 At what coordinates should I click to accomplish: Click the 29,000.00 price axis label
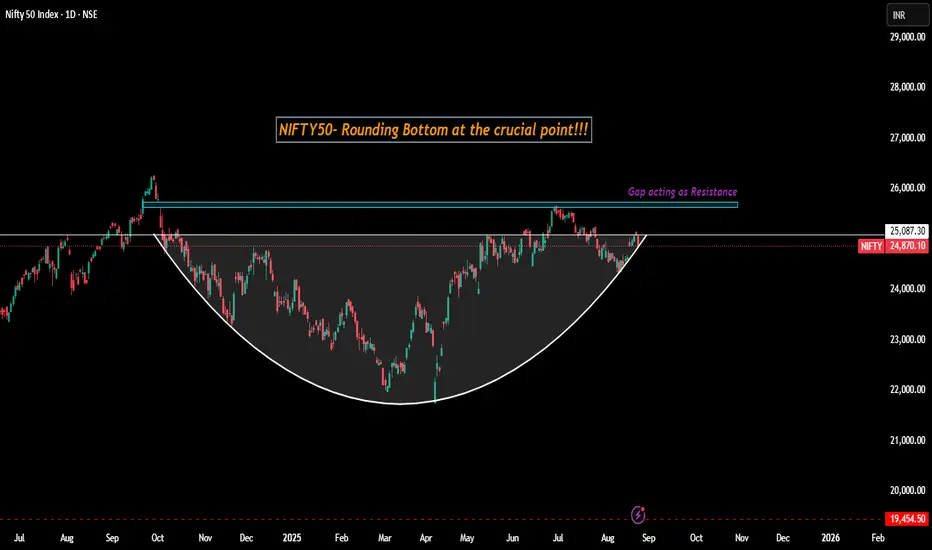tap(908, 37)
